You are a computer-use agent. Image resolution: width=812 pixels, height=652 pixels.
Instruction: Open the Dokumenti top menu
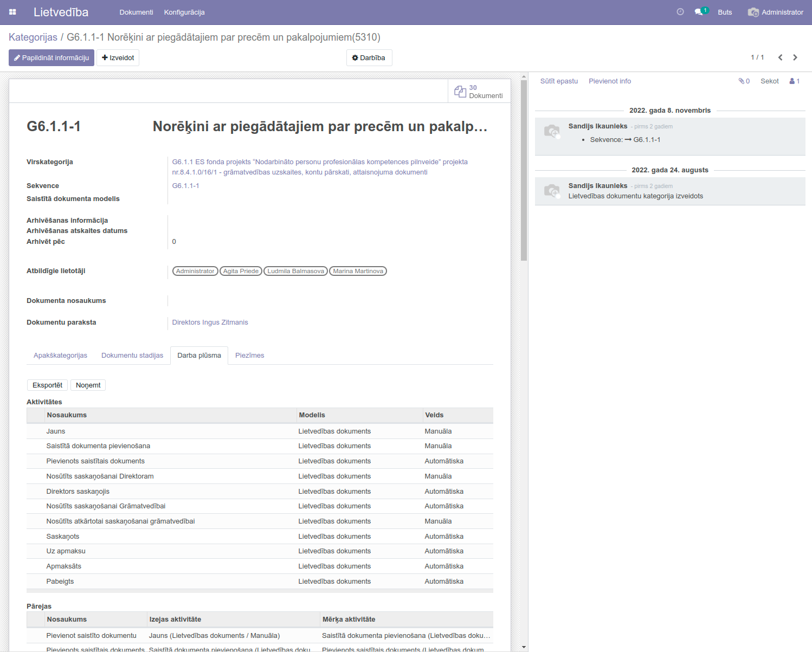tap(136, 12)
